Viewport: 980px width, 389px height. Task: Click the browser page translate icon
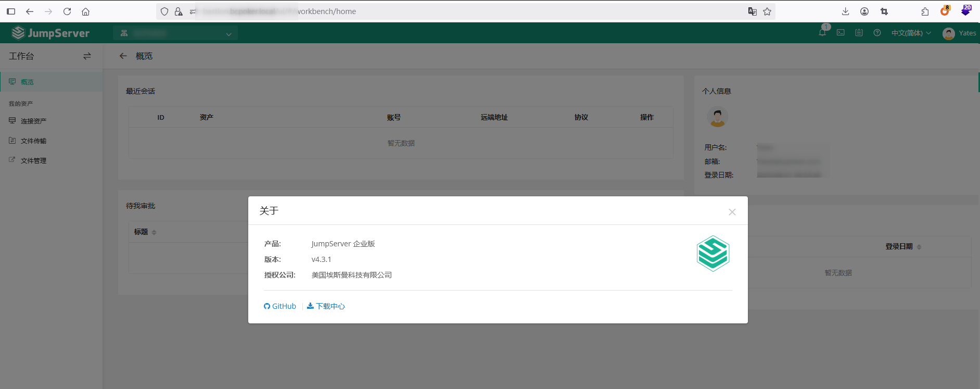click(752, 11)
